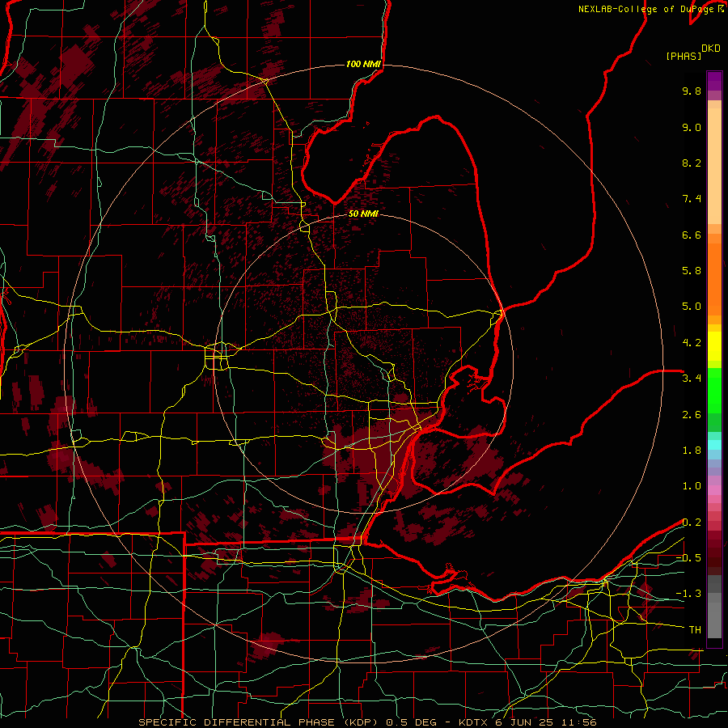The height and width of the screenshot is (728, 728).
Task: Click the pink color bar segment
Action: click(714, 490)
